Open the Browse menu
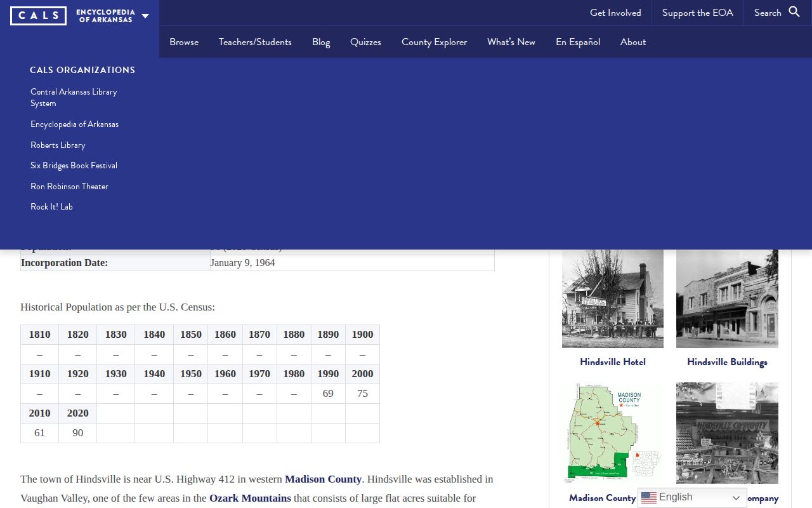Screen dimensions: 812x508 click(x=184, y=42)
